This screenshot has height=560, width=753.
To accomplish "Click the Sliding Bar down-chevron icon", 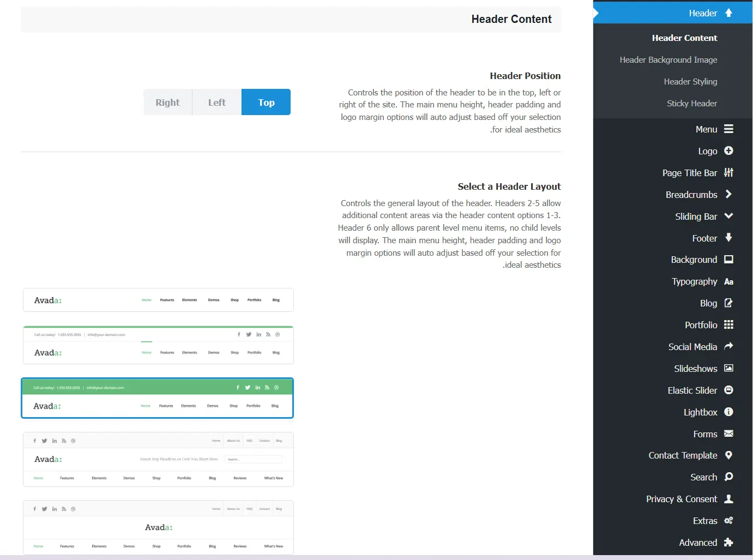I will coord(728,216).
